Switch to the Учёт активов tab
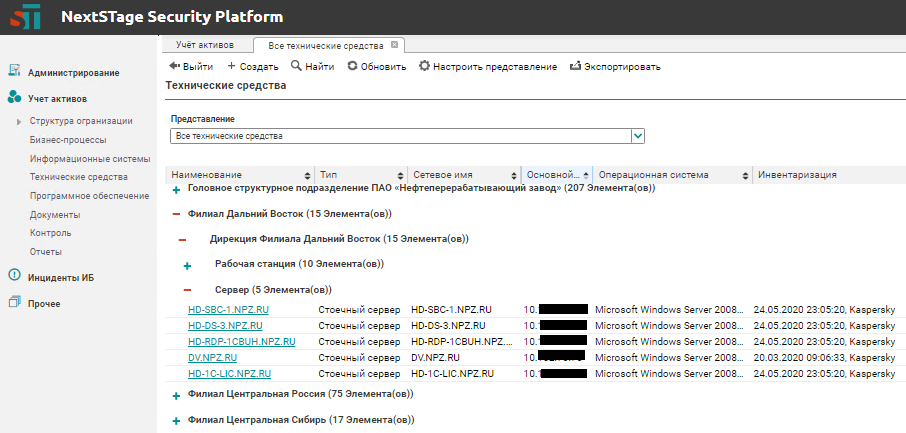The image size is (906, 433). [x=204, y=45]
